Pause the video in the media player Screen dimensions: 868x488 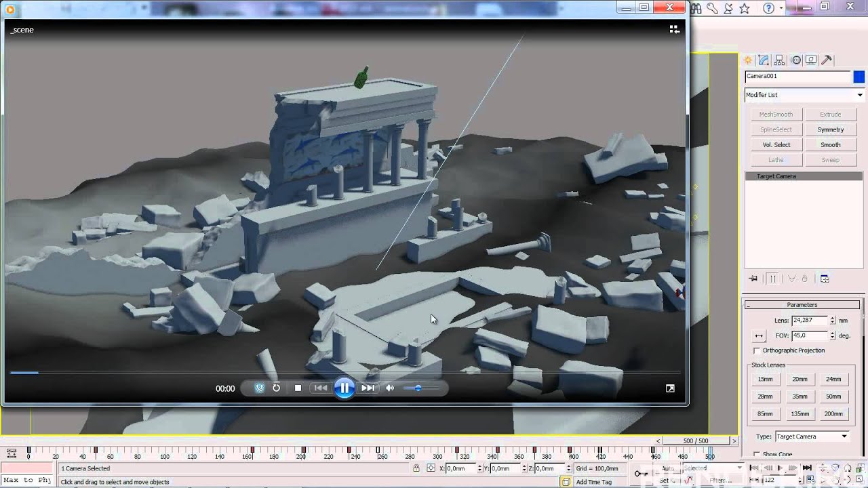click(x=344, y=388)
